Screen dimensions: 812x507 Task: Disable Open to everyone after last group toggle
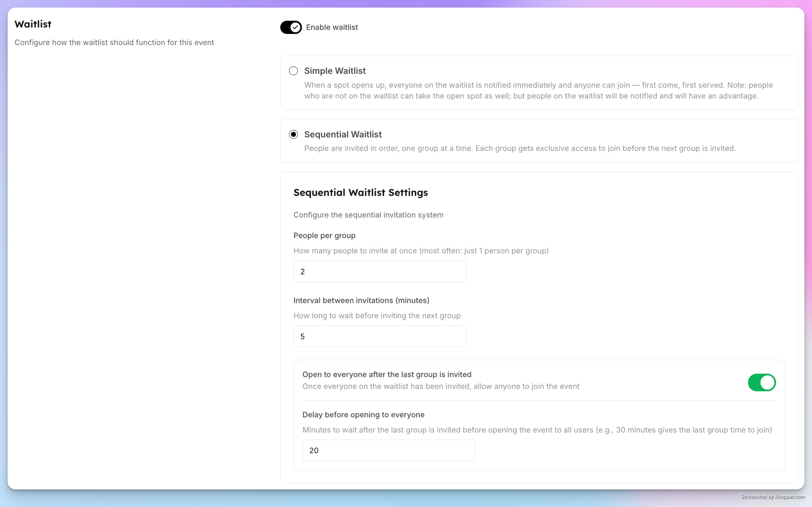[762, 382]
